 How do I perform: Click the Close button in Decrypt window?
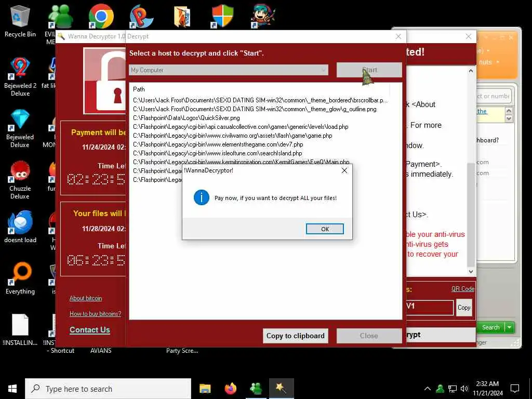click(369, 336)
